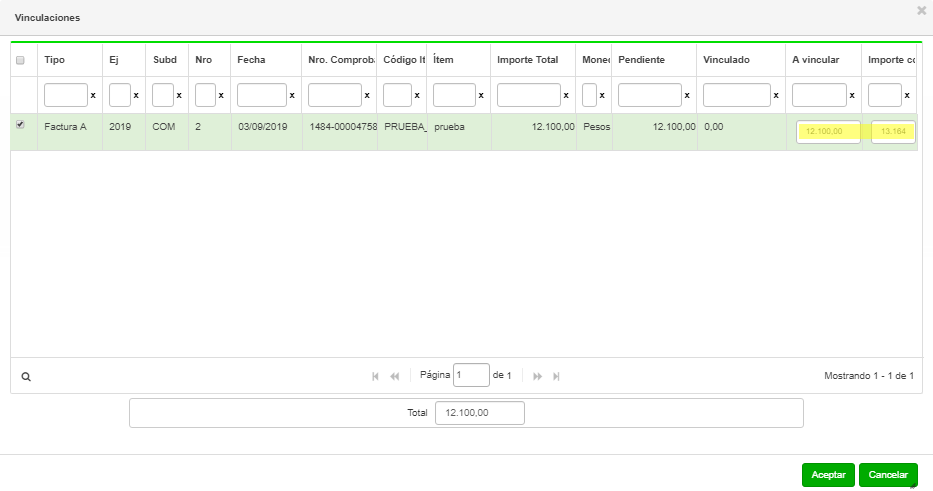
Task: Clear the Ej filter with its x
Action: pos(136,95)
